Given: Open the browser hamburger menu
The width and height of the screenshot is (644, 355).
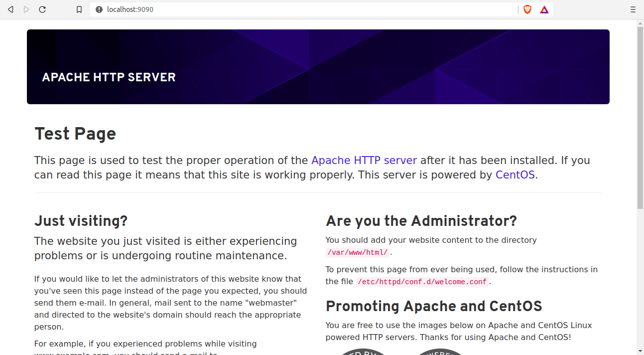Looking at the screenshot, I should pos(633,9).
